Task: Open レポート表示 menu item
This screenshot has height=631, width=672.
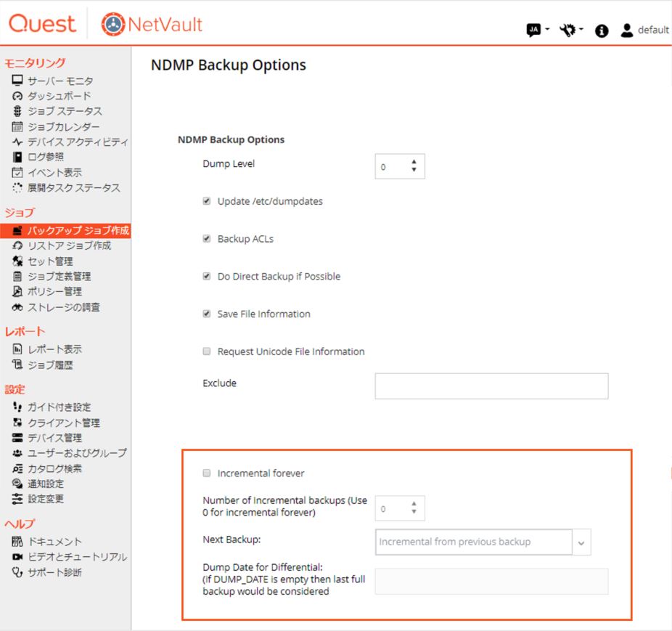Action: [54, 349]
